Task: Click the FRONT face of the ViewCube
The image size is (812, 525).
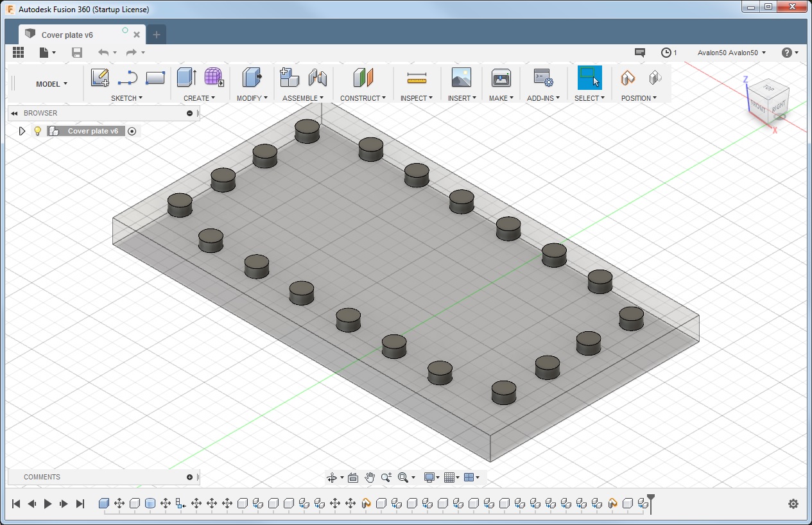Action: pos(758,107)
